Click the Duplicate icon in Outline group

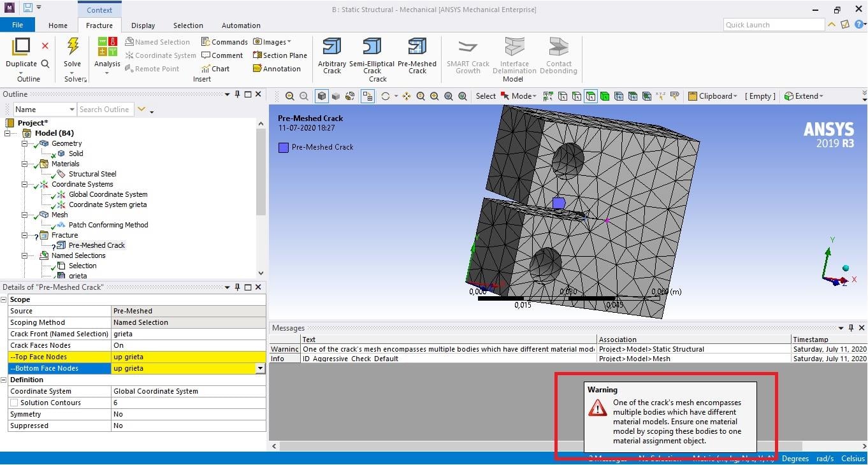coord(21,47)
